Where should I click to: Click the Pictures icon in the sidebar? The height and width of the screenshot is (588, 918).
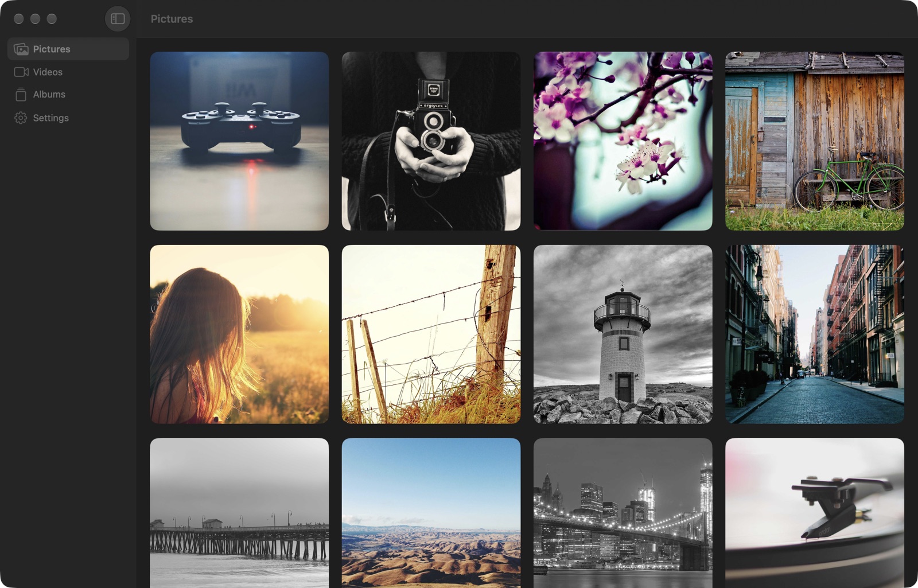click(x=21, y=49)
